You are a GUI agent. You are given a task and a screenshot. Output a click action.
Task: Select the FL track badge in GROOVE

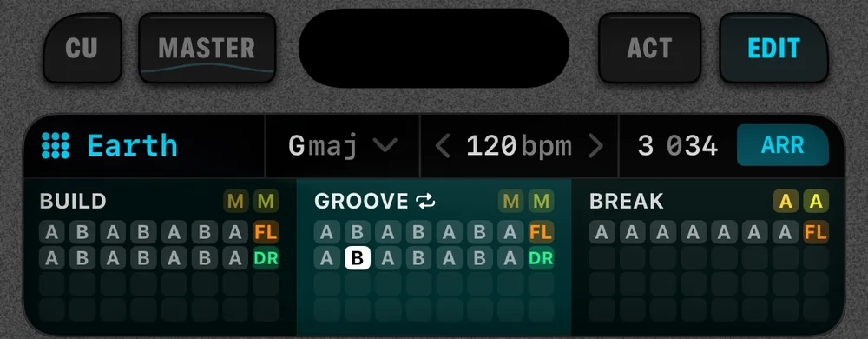point(541,232)
